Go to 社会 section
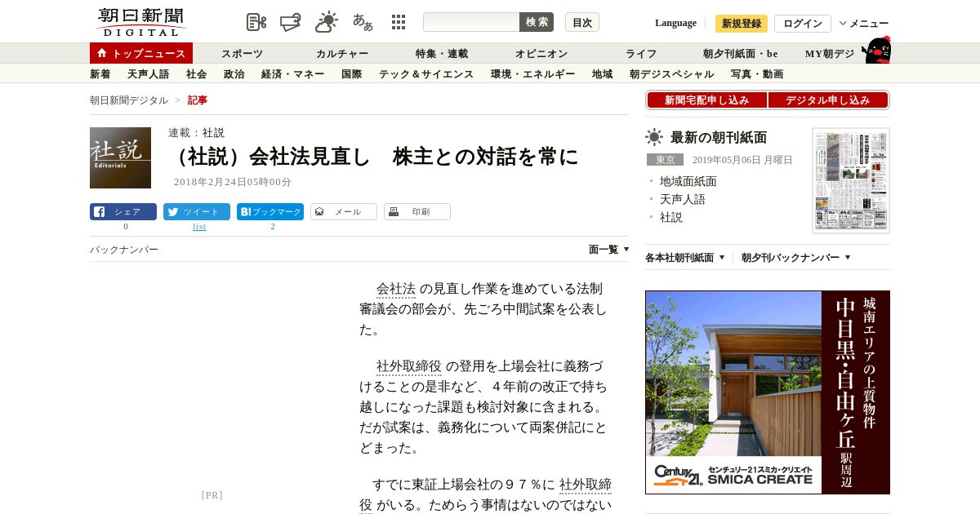The height and width of the screenshot is (514, 980). [x=197, y=74]
